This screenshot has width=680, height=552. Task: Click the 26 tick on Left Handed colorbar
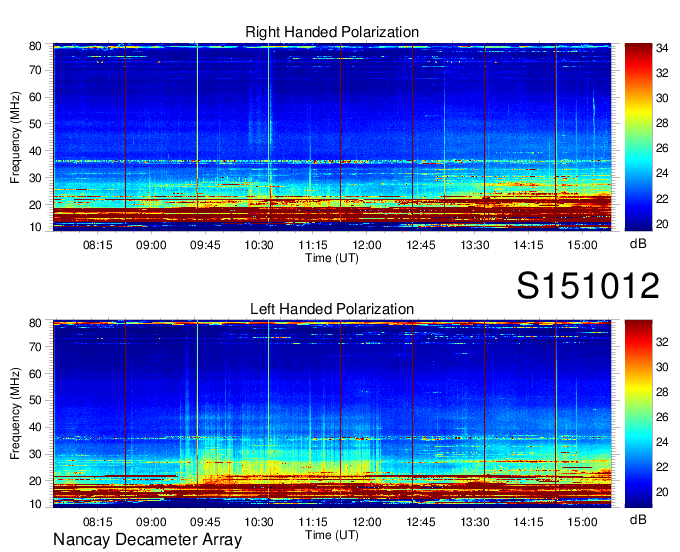(662, 417)
